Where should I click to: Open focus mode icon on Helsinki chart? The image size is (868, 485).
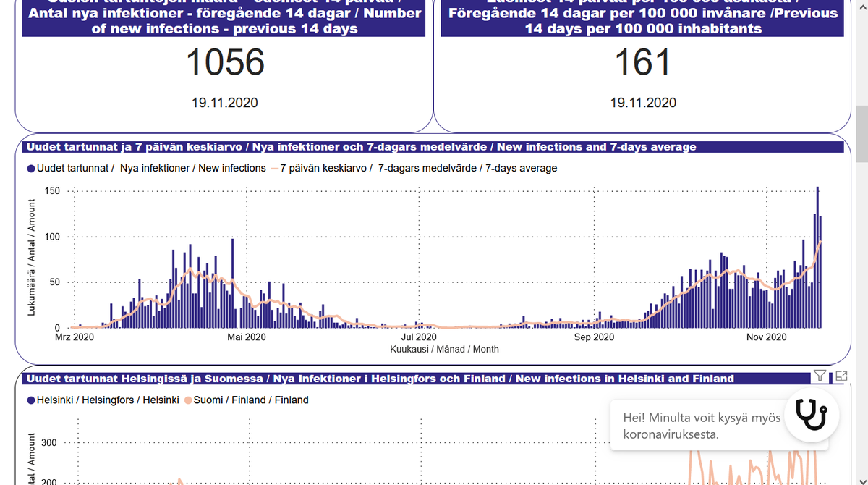pos(841,376)
